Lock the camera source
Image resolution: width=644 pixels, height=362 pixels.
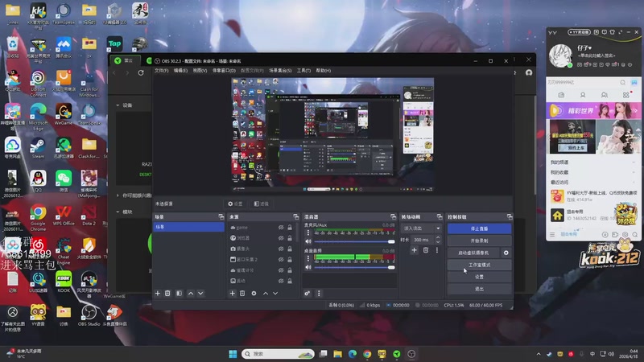pos(290,249)
